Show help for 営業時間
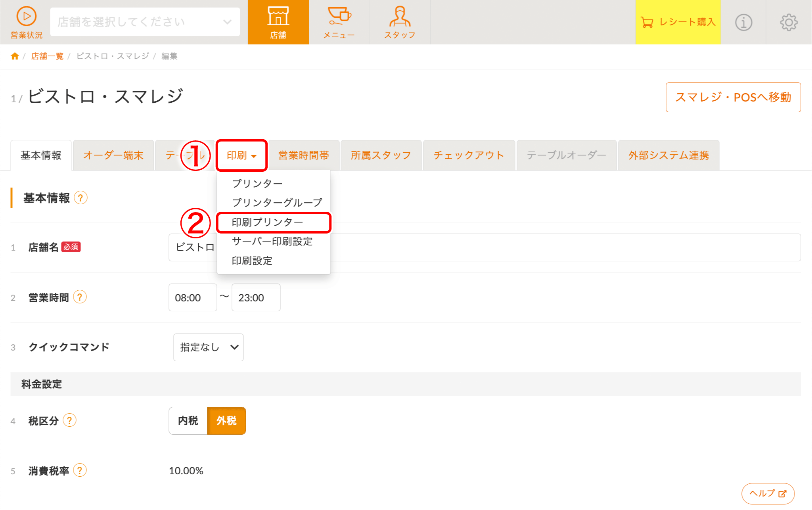The width and height of the screenshot is (812, 510). coord(80,297)
